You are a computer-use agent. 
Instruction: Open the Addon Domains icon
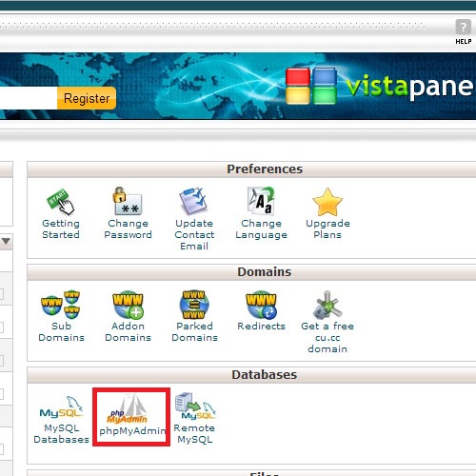(x=128, y=305)
